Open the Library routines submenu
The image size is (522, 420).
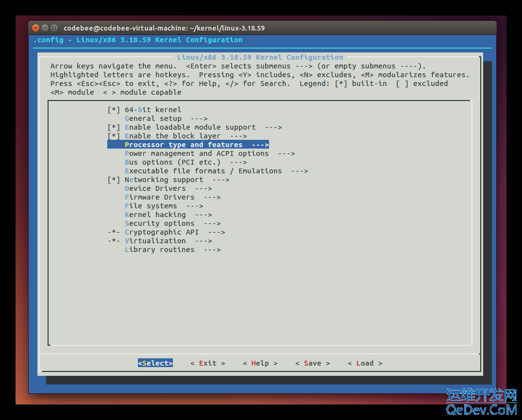coord(172,250)
